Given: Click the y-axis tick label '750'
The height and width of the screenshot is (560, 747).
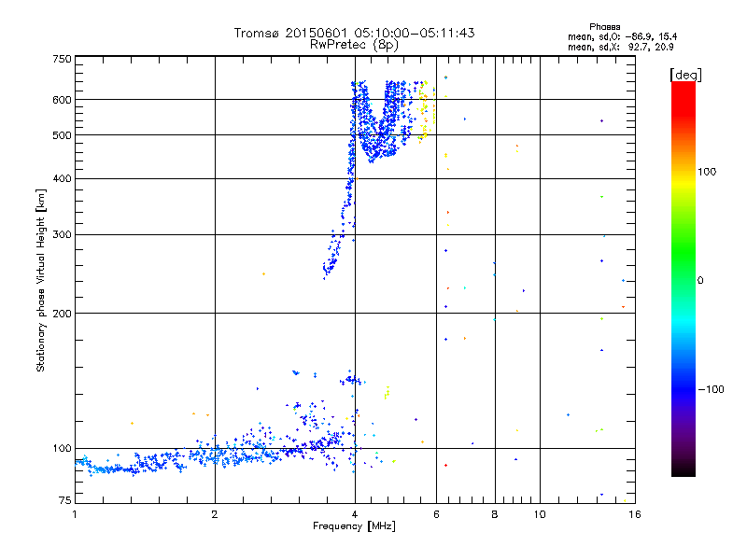Looking at the screenshot, I should 62,59.
